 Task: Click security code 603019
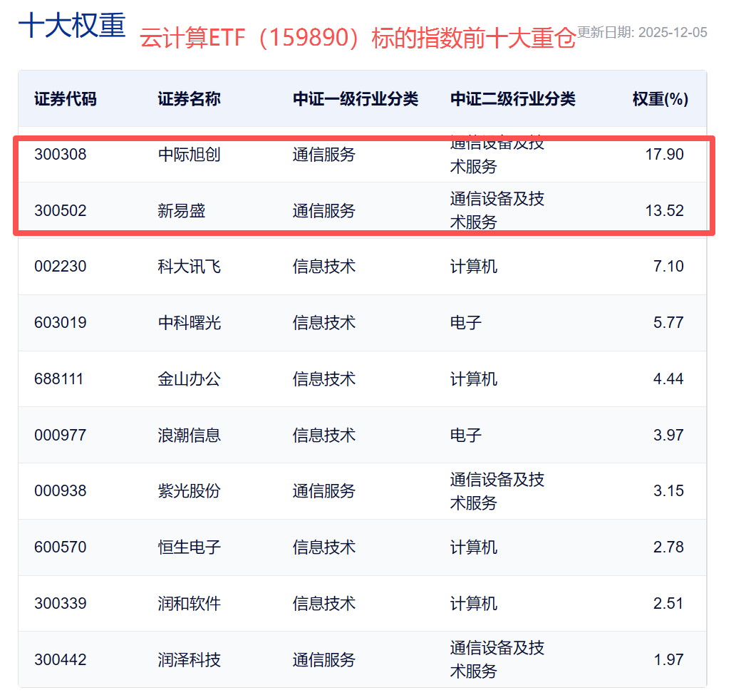60,323
